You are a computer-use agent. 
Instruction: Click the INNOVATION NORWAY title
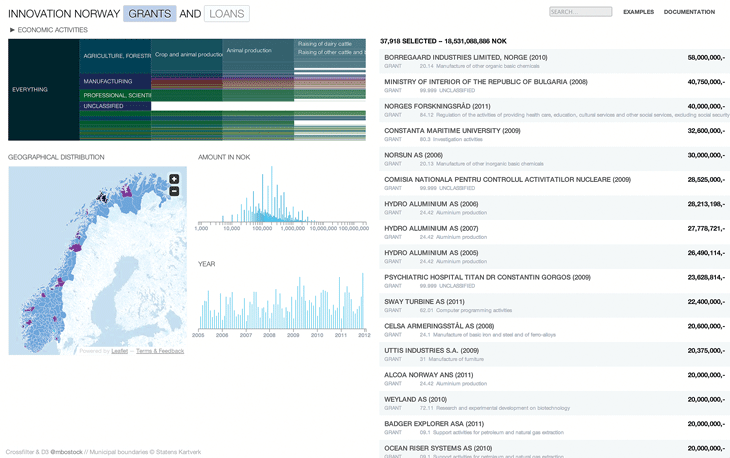(64, 14)
